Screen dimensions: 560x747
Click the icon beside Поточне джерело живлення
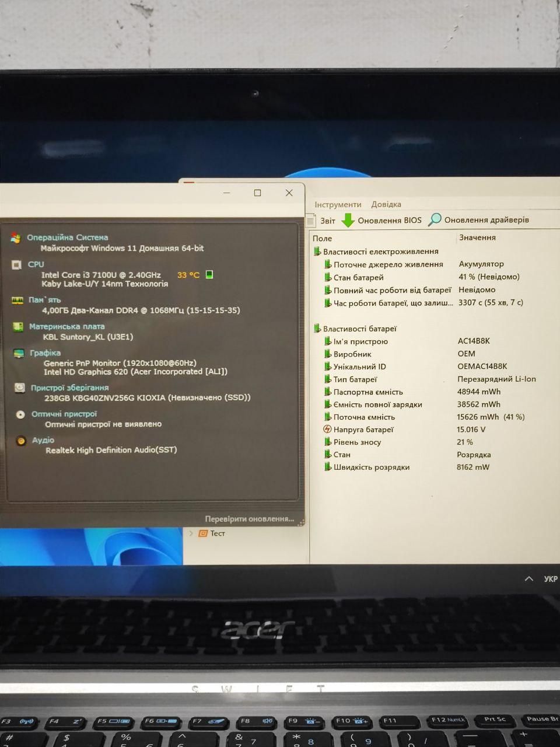pos(327,264)
